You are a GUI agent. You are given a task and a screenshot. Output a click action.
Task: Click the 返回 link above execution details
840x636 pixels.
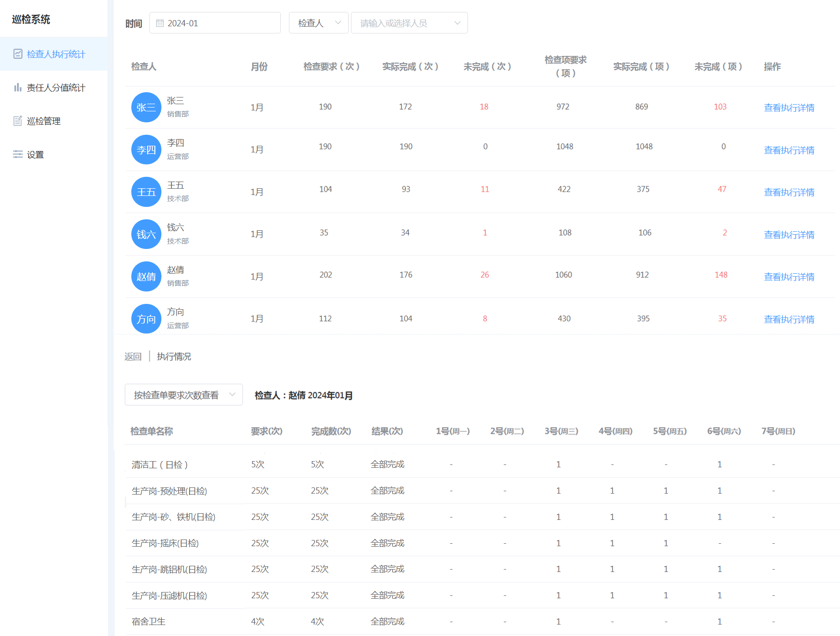pyautogui.click(x=133, y=356)
